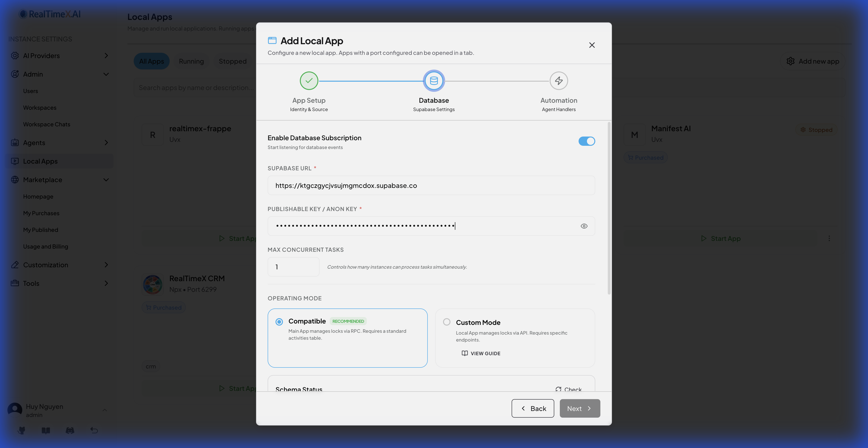Click the GitHub icon in the sidebar footer
868x448 pixels.
pos(21,430)
